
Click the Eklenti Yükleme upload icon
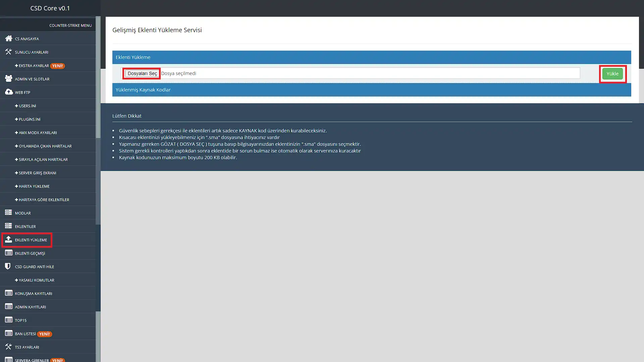(x=9, y=239)
